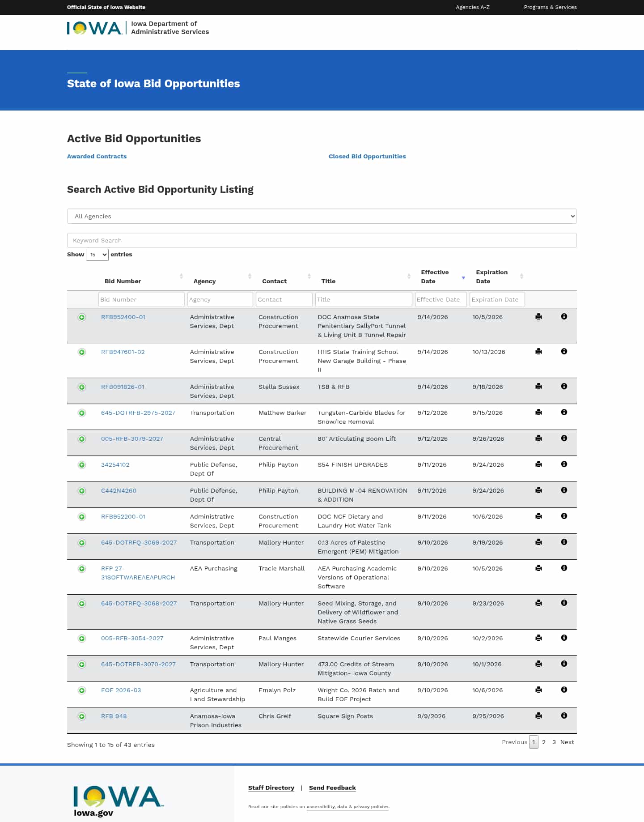Viewport: 644px width, 822px height.
Task: Expand row details for RFB 948
Action: [x=82, y=716]
